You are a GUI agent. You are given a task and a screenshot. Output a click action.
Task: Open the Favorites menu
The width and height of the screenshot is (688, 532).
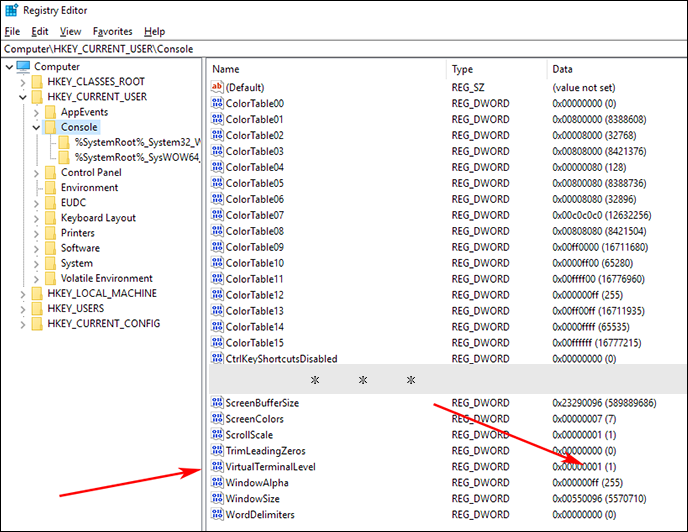tap(112, 31)
